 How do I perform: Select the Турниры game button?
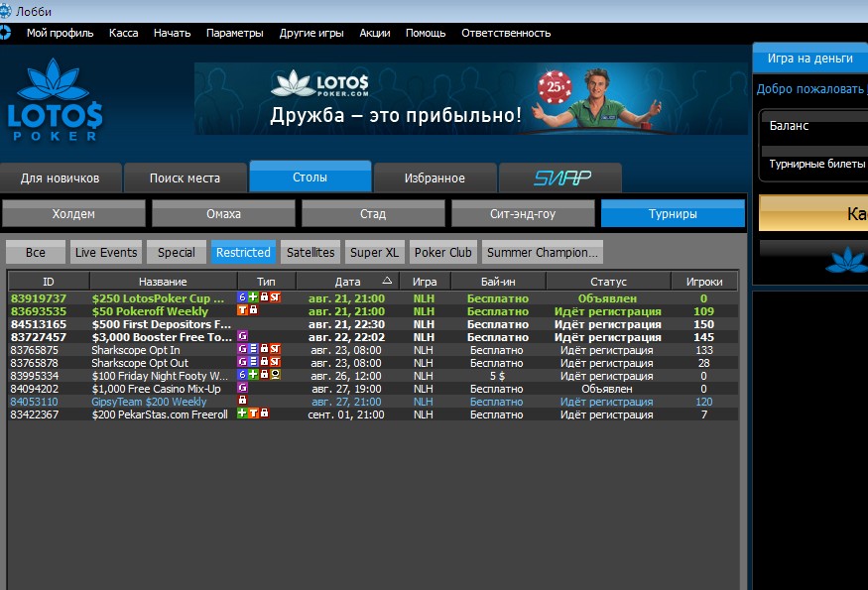(673, 213)
